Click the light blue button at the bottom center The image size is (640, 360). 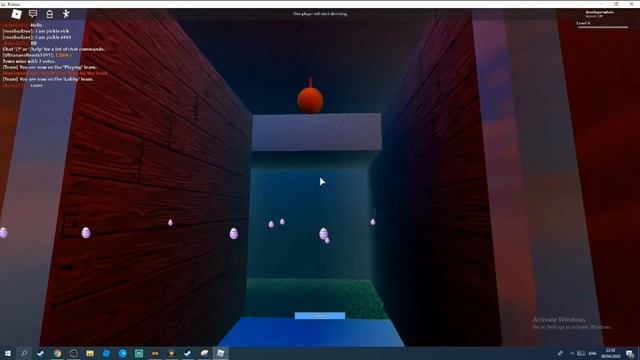[x=320, y=316]
